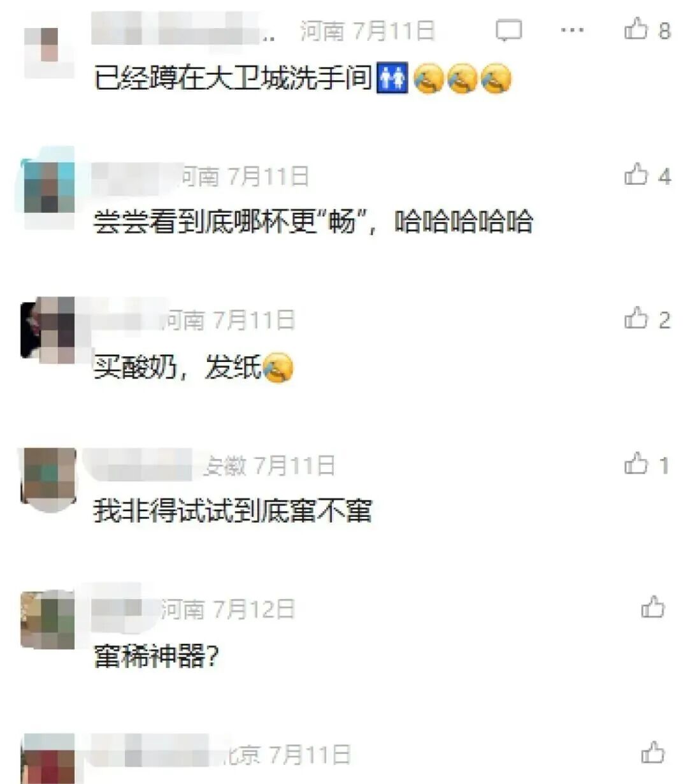Open avatar beside 窜稀神器? comment
The height and width of the screenshot is (784, 688).
coord(48,620)
